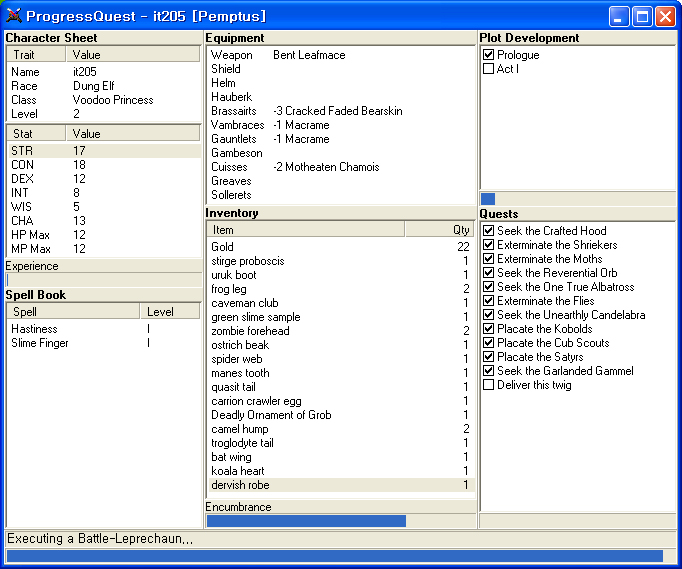Click the Encumbrance progress bar

pos(341,521)
